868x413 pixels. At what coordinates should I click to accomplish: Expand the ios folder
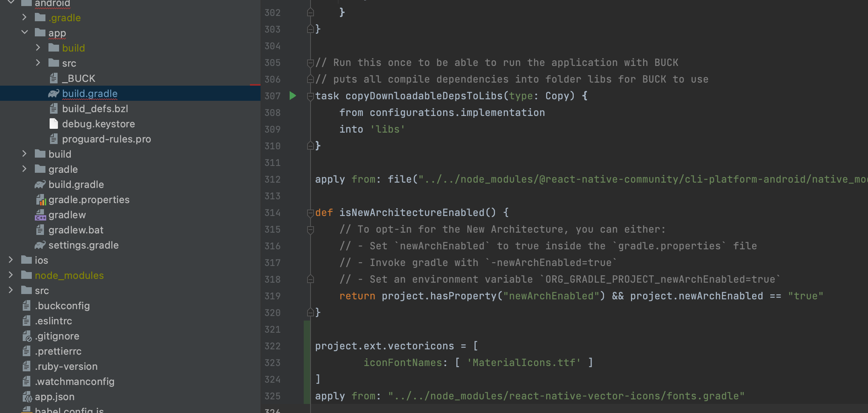(11, 260)
